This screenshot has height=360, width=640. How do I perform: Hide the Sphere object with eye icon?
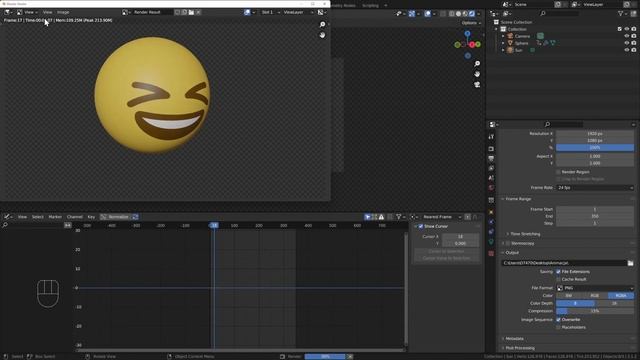coord(627,43)
